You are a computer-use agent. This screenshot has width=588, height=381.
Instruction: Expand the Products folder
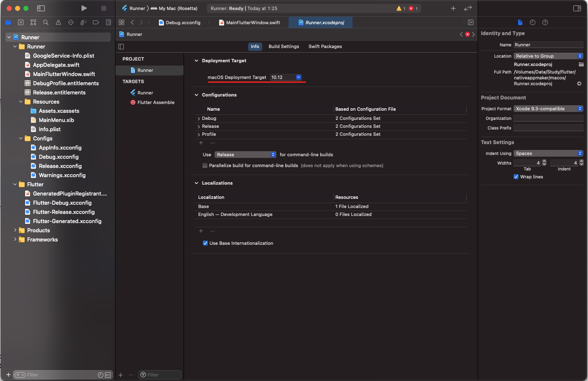pyautogui.click(x=15, y=230)
